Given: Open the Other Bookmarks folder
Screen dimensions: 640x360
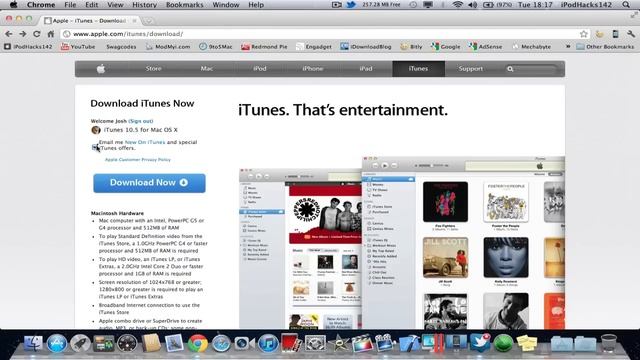Looking at the screenshot, I should (x=605, y=47).
